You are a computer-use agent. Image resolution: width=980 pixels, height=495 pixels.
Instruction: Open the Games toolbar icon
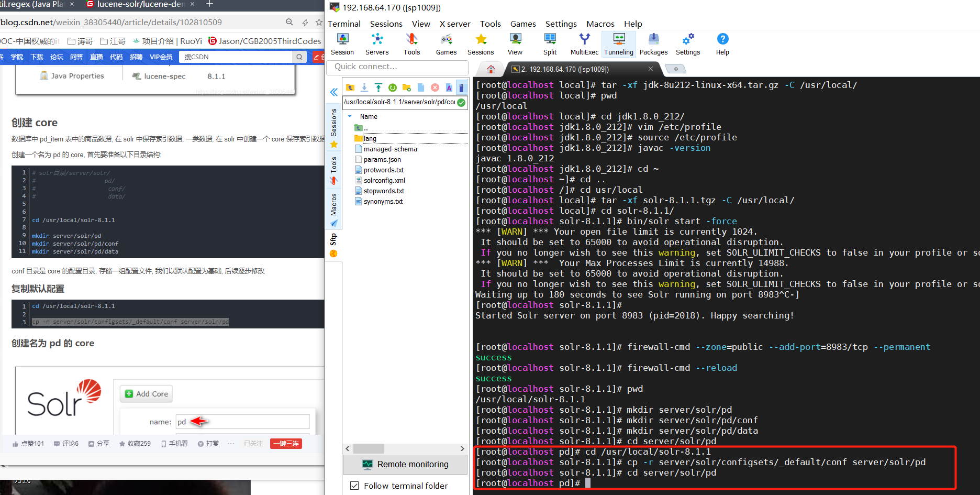click(x=446, y=44)
